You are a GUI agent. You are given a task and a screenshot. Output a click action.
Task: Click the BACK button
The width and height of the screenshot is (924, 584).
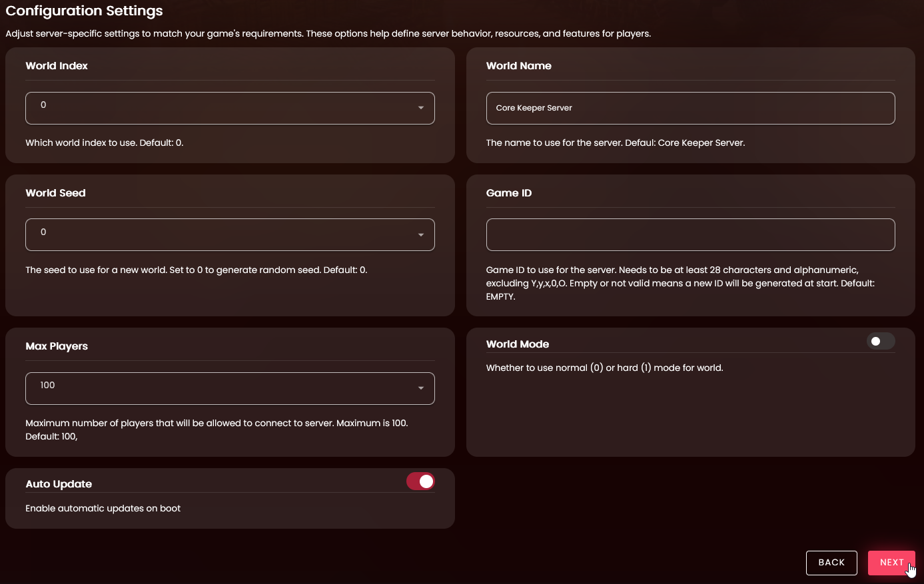pos(831,563)
